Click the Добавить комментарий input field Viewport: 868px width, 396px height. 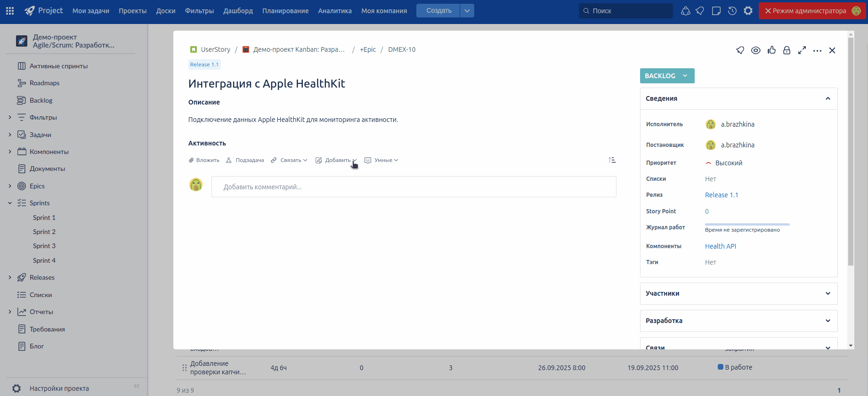click(414, 187)
